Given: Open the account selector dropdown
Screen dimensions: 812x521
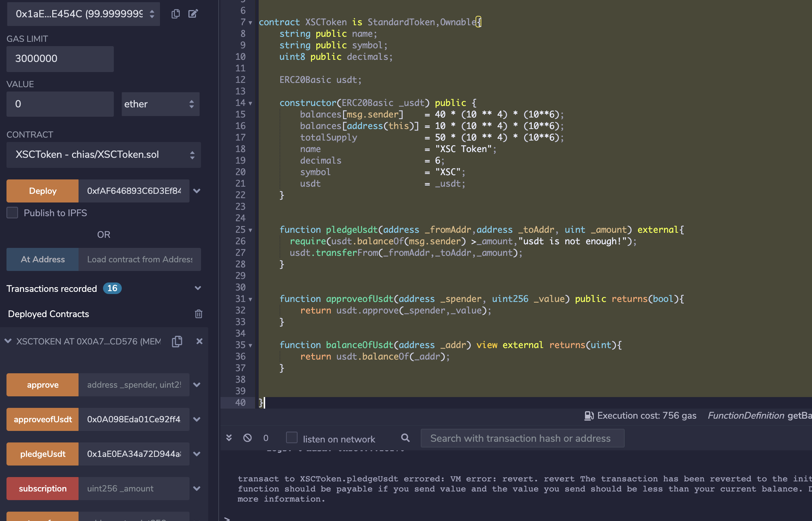Looking at the screenshot, I should 84,14.
